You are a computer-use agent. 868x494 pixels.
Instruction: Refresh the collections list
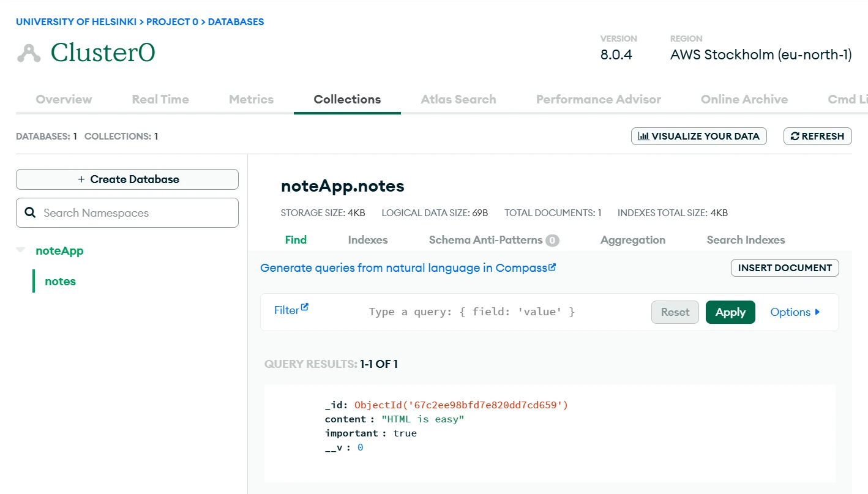click(x=818, y=137)
